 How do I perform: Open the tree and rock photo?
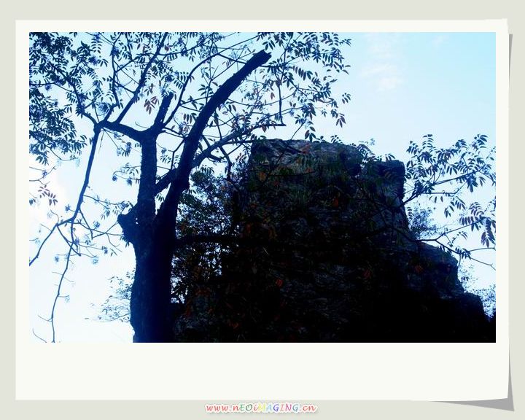[262, 187]
